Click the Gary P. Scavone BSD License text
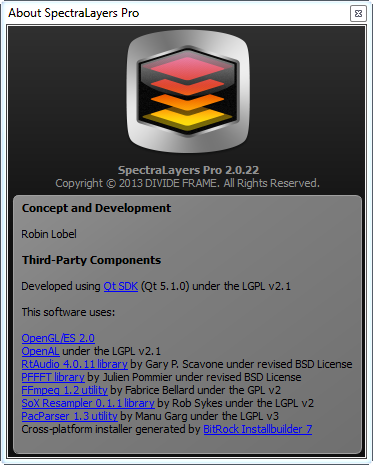The height and width of the screenshot is (465, 373). (241, 364)
